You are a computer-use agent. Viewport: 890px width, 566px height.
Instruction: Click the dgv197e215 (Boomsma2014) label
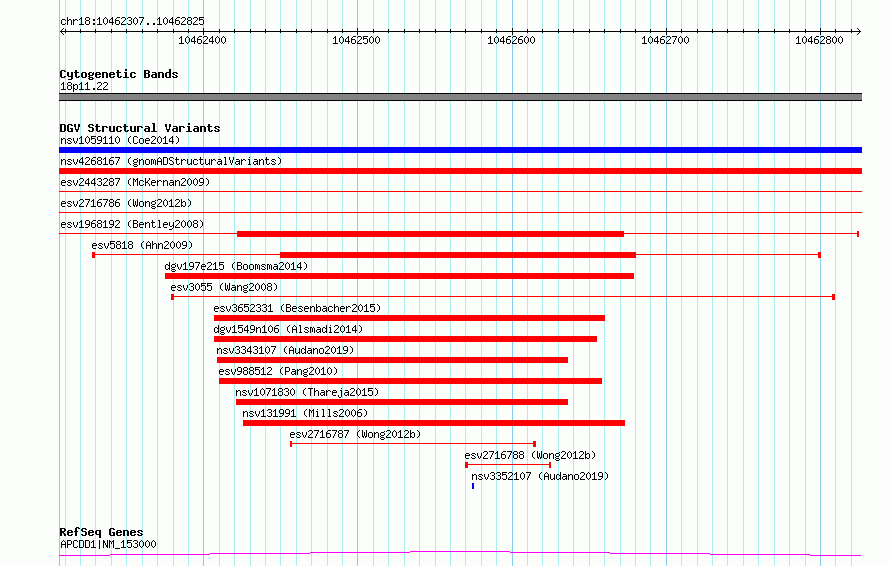[236, 266]
